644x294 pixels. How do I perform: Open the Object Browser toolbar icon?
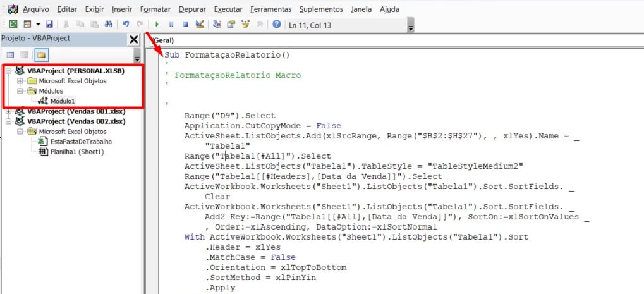246,24
